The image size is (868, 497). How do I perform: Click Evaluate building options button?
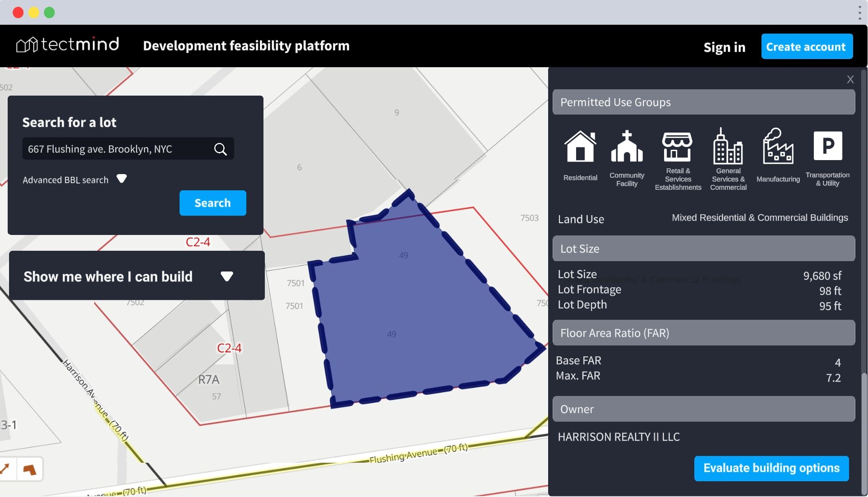pos(771,468)
